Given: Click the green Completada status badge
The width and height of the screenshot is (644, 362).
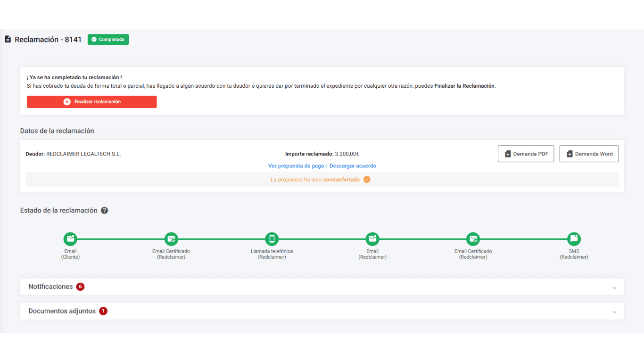Looking at the screenshot, I should pyautogui.click(x=108, y=40).
